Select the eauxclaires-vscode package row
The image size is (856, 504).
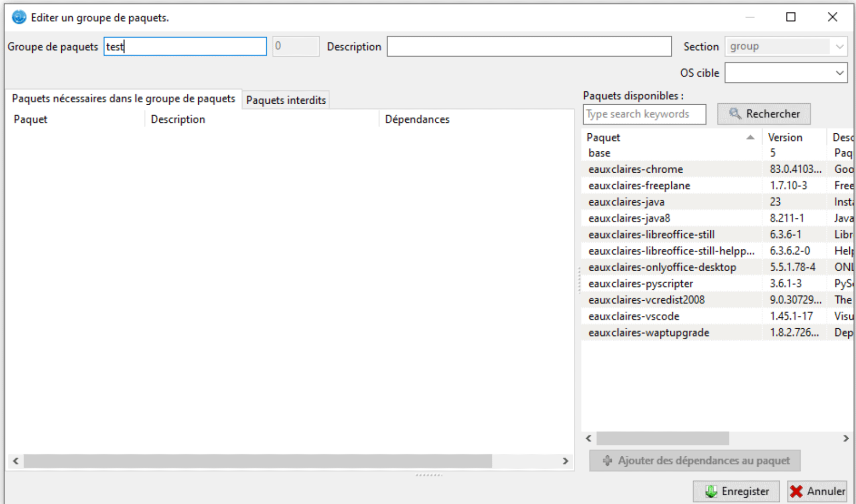(633, 316)
